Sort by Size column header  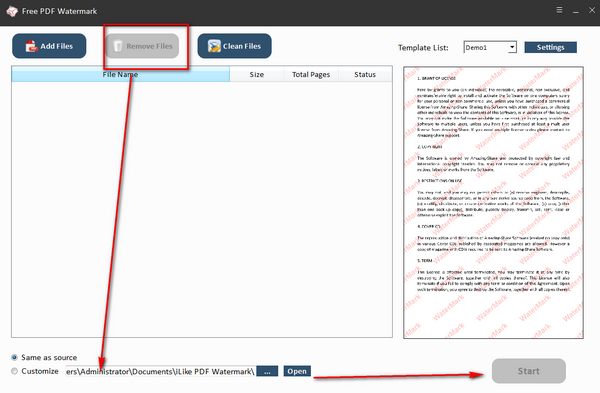point(257,74)
